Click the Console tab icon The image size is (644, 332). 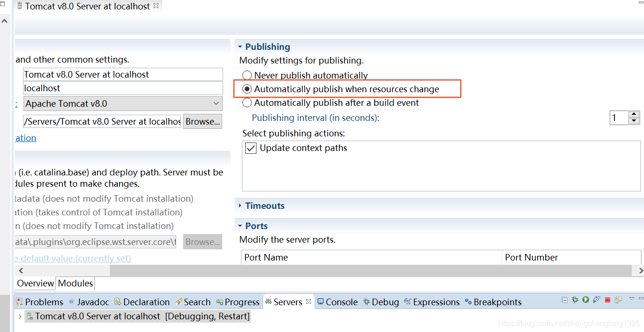[320, 302]
